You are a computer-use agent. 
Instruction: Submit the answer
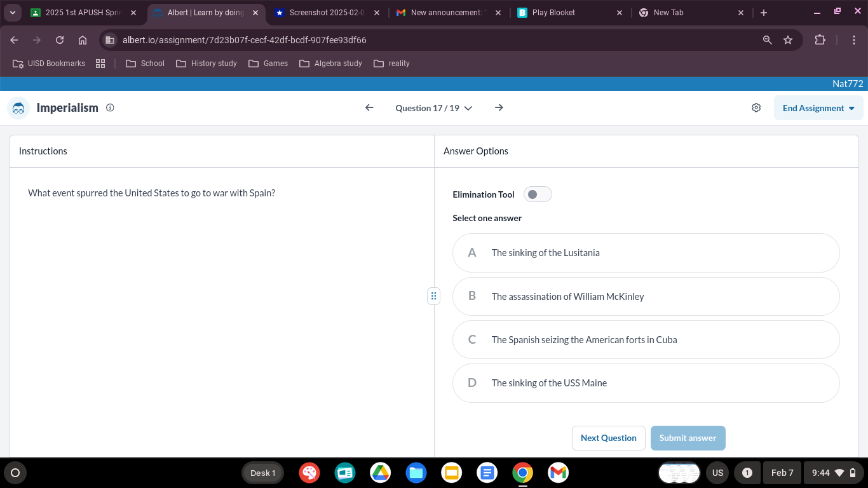pyautogui.click(x=688, y=438)
